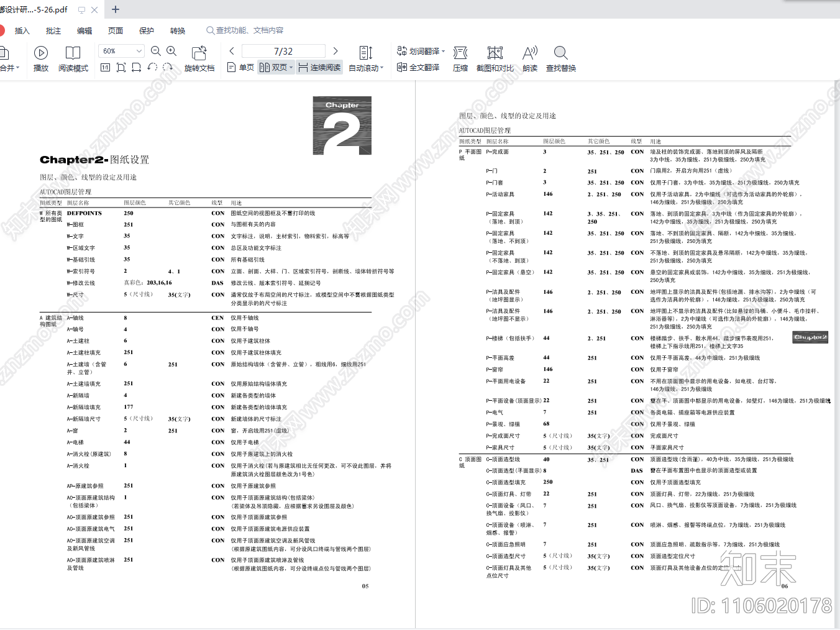
Task: Click 'DEFPOINTS' layer name cell
Action: point(84,213)
